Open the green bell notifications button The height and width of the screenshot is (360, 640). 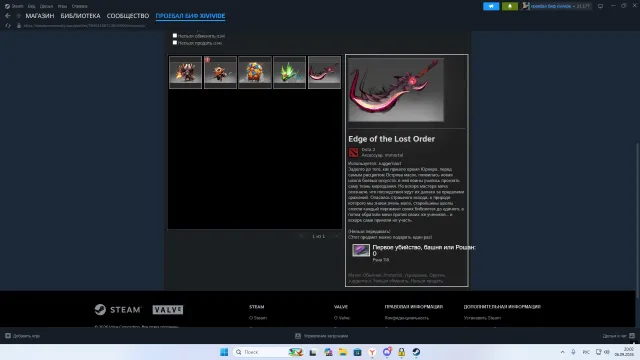point(510,6)
